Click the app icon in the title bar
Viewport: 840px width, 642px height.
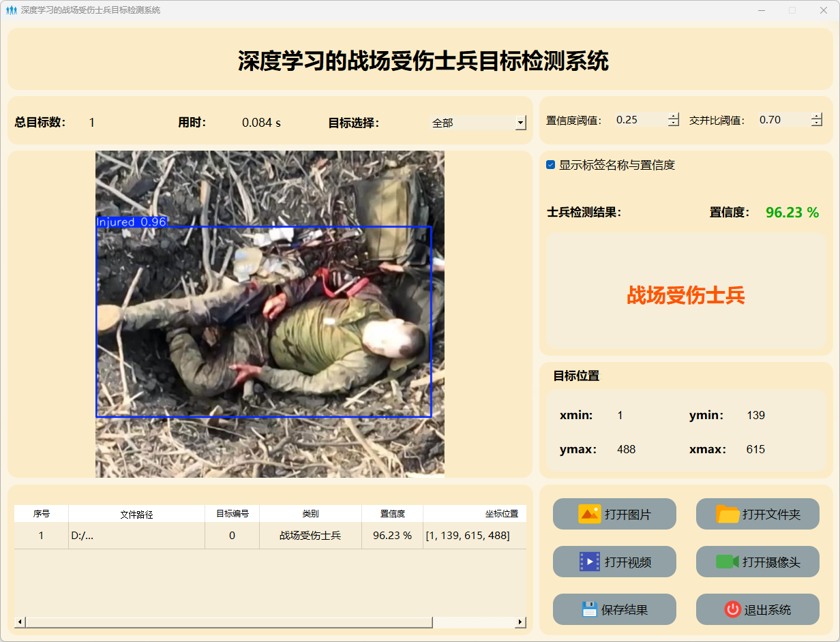click(x=11, y=10)
